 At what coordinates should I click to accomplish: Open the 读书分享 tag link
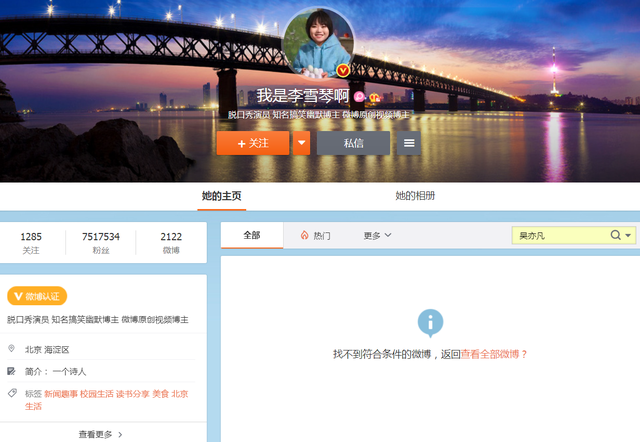[133, 394]
